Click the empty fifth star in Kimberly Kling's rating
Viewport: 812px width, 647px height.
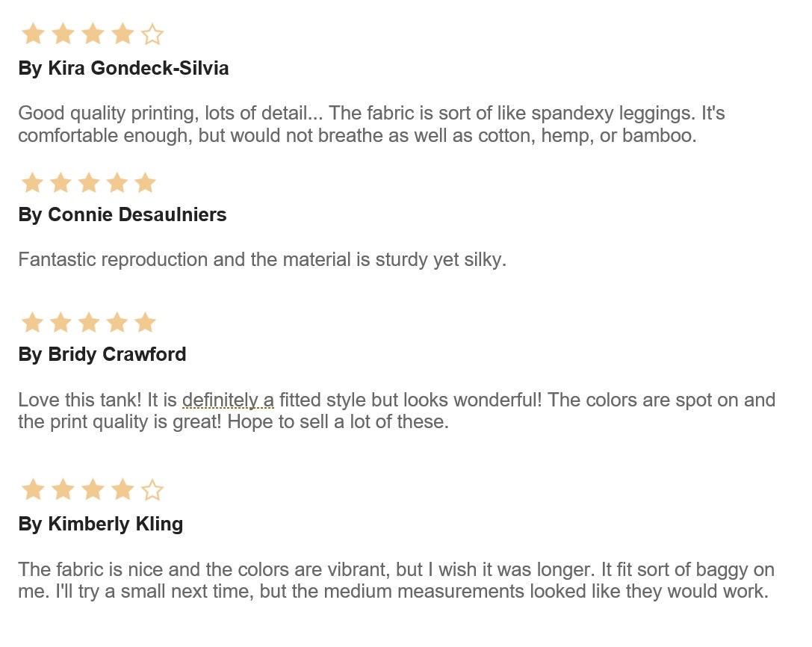pos(152,490)
